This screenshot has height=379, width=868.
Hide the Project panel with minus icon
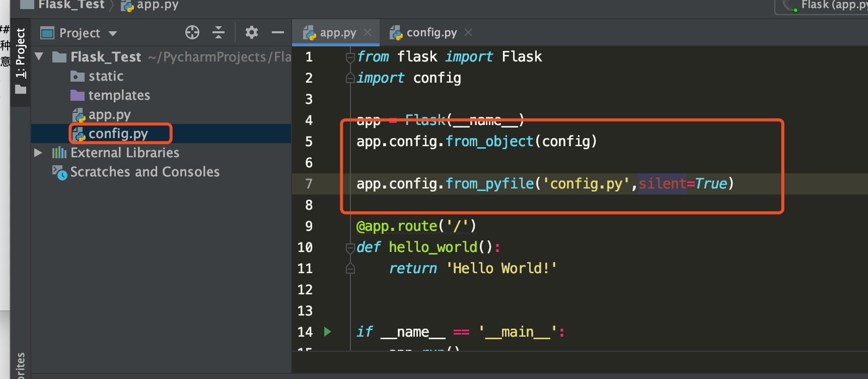pos(278,33)
